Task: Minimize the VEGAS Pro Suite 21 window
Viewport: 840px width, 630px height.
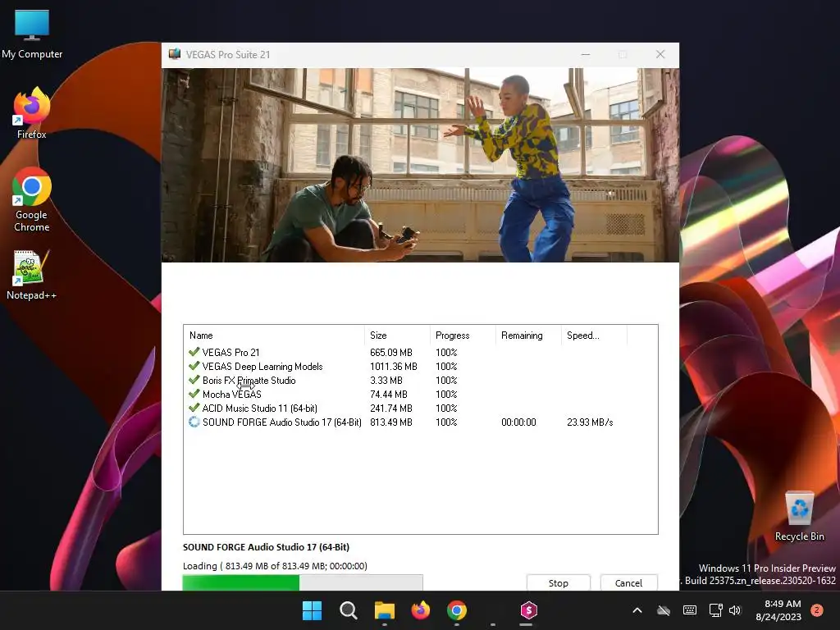Action: 586,54
